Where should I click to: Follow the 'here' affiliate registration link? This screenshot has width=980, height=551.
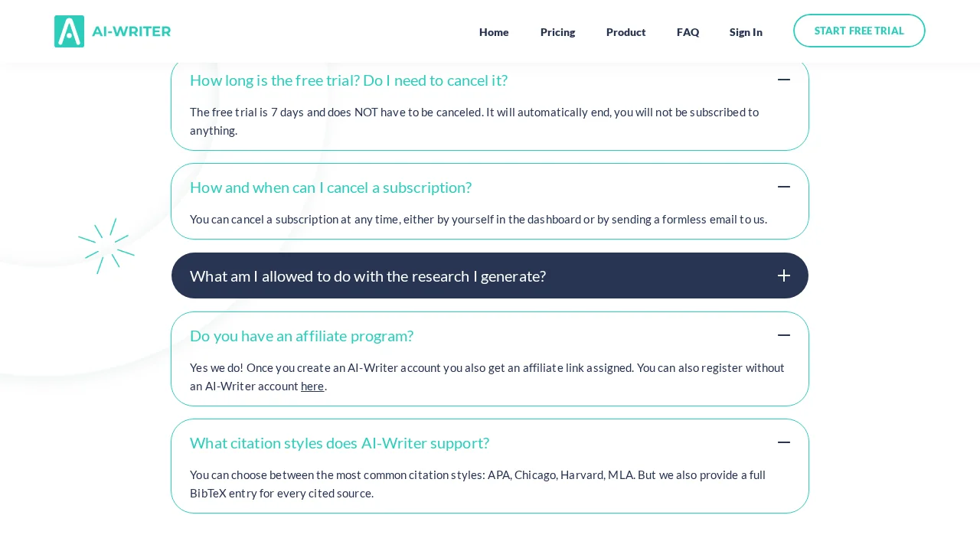click(x=312, y=386)
